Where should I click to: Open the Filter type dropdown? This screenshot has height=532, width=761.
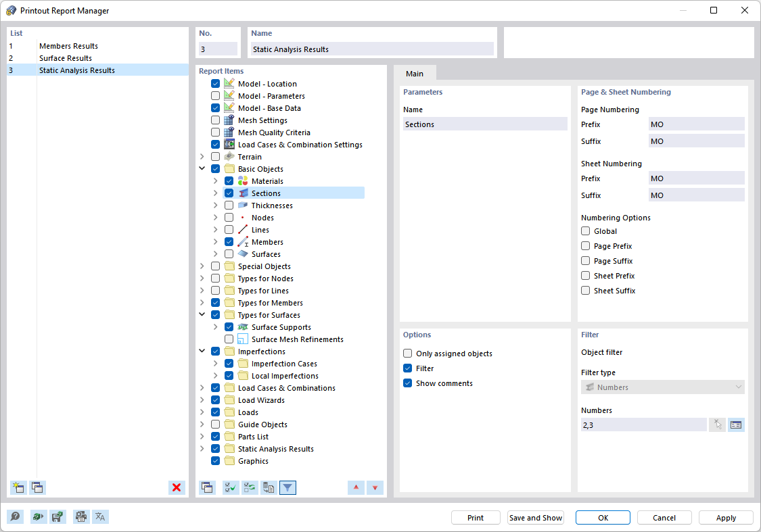pyautogui.click(x=662, y=387)
